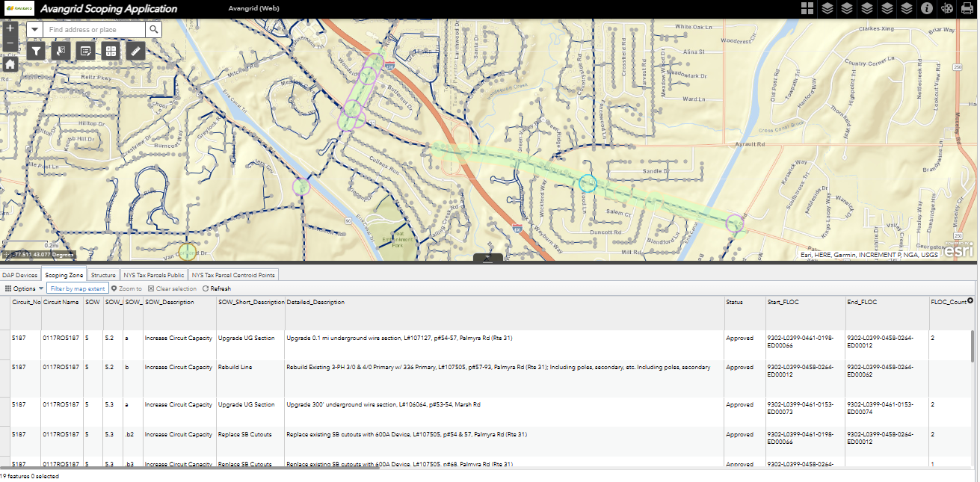Switch to the DAP Devices tab
The image size is (980, 482).
coord(19,275)
